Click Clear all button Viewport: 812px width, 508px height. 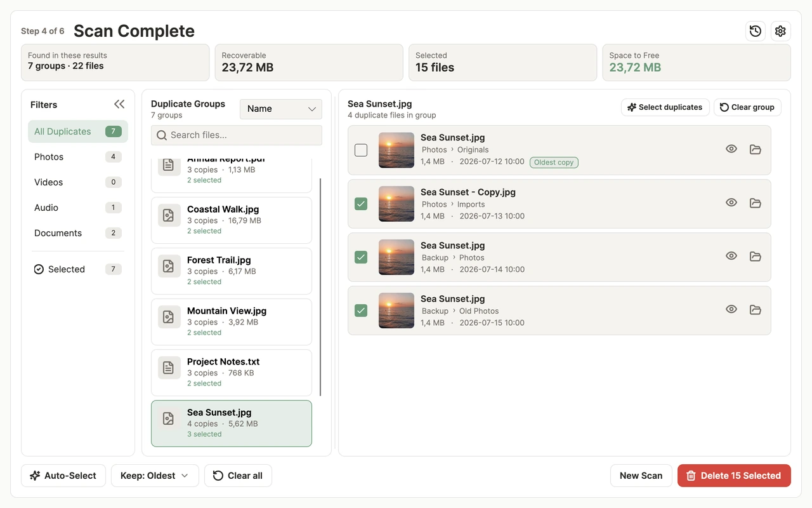click(x=238, y=476)
